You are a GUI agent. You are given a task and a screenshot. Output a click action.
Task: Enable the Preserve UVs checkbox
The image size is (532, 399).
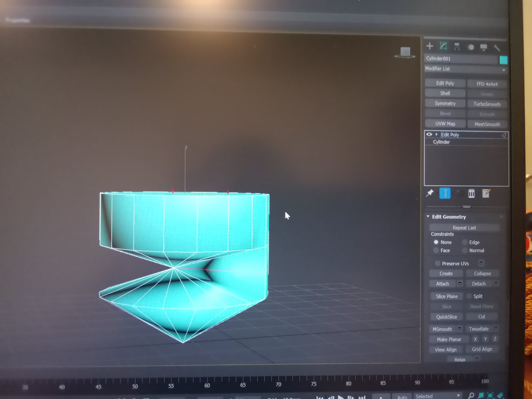(x=437, y=263)
